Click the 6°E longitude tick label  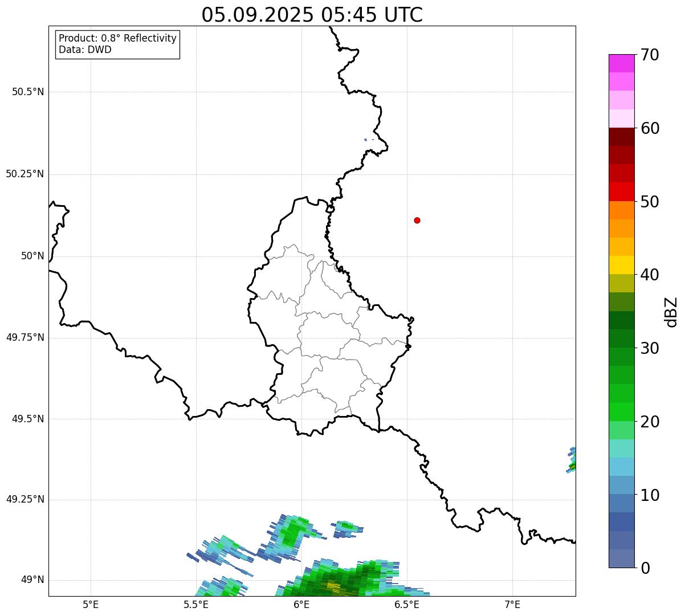(x=301, y=604)
